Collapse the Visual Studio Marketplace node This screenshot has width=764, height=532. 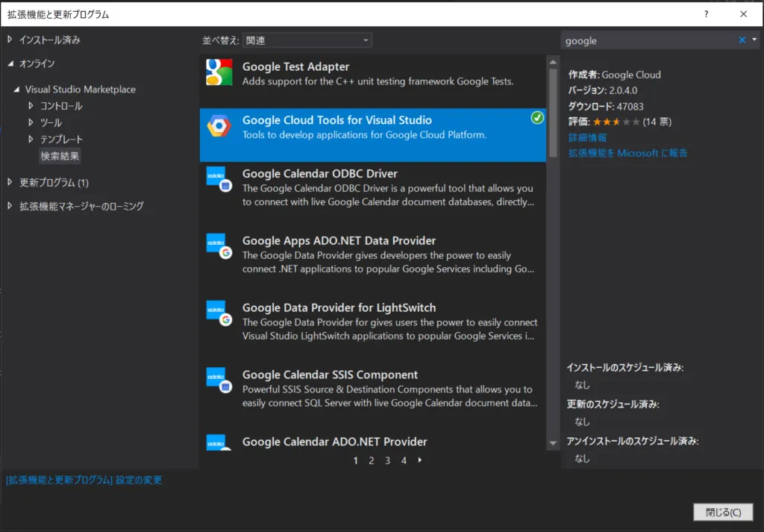(16, 89)
